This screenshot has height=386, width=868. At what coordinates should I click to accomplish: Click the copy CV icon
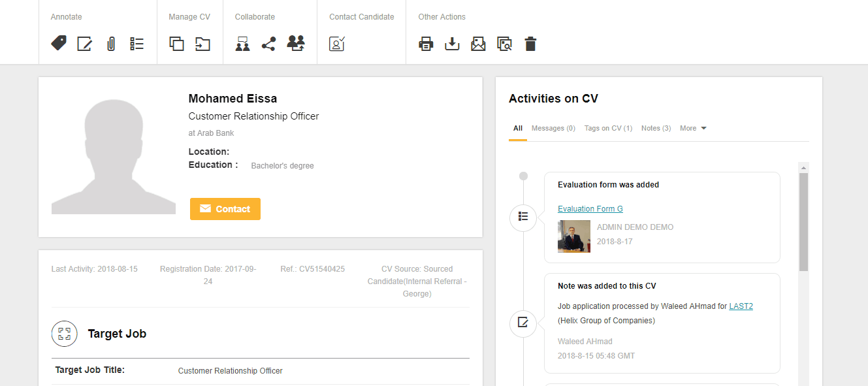point(176,44)
